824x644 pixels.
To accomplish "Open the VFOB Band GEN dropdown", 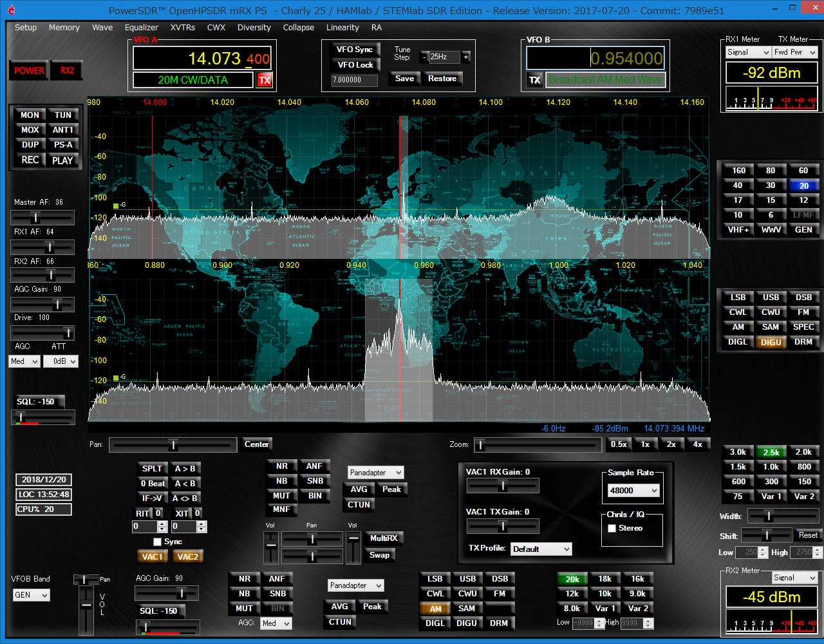I will (32, 595).
